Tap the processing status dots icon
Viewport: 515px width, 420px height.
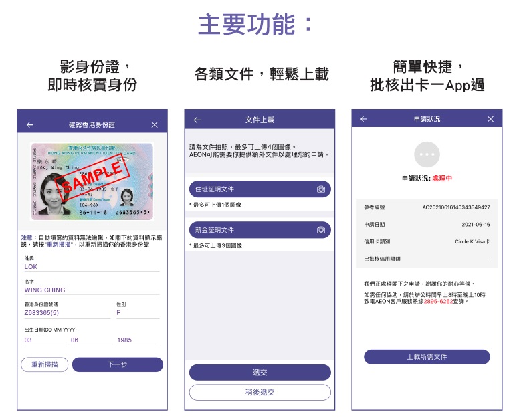427,154
